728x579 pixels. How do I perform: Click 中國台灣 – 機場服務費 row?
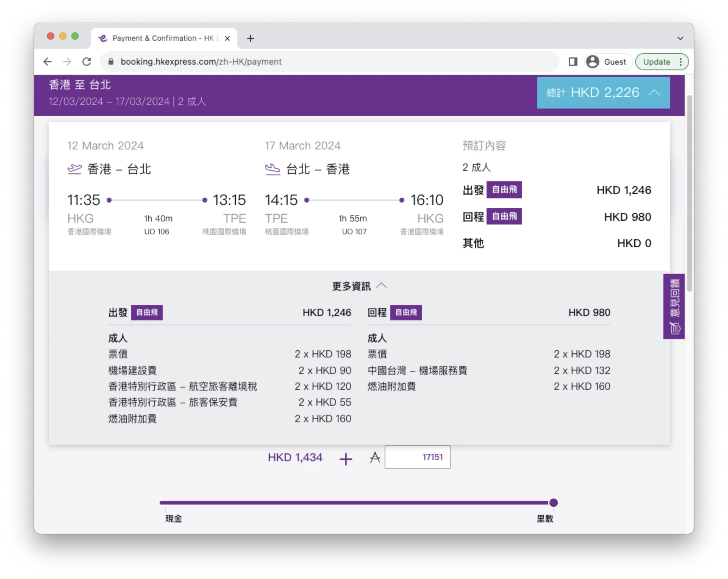click(489, 370)
